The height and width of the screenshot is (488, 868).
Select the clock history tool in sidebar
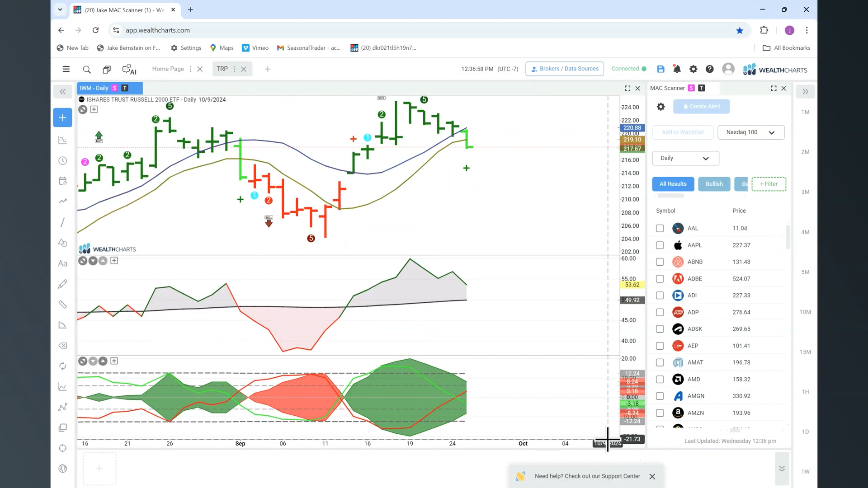[x=62, y=161]
